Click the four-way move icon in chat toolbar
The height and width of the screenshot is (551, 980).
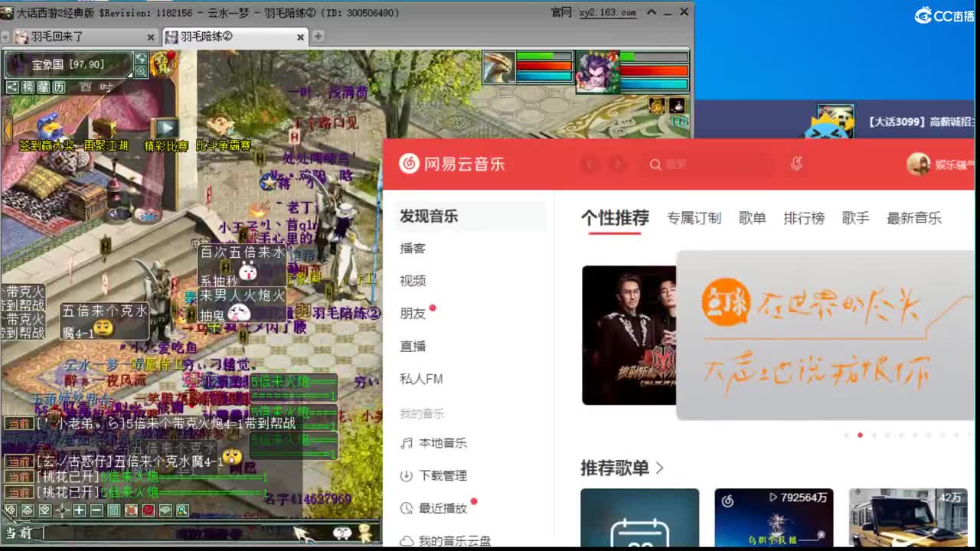[62, 510]
